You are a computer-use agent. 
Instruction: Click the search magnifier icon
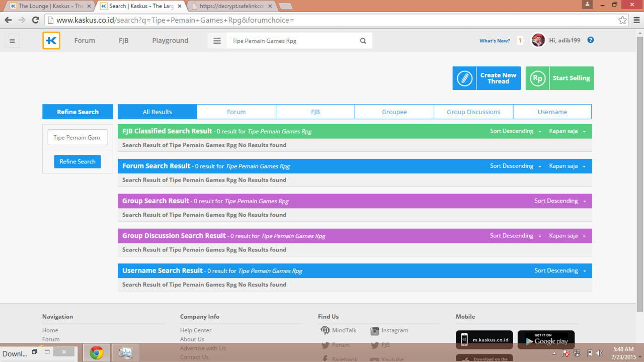[363, 41]
